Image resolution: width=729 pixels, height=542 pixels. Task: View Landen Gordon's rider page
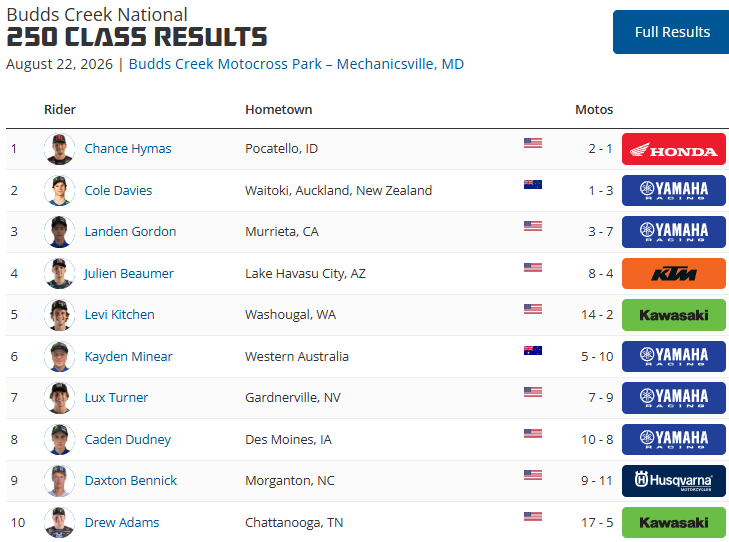tap(130, 231)
